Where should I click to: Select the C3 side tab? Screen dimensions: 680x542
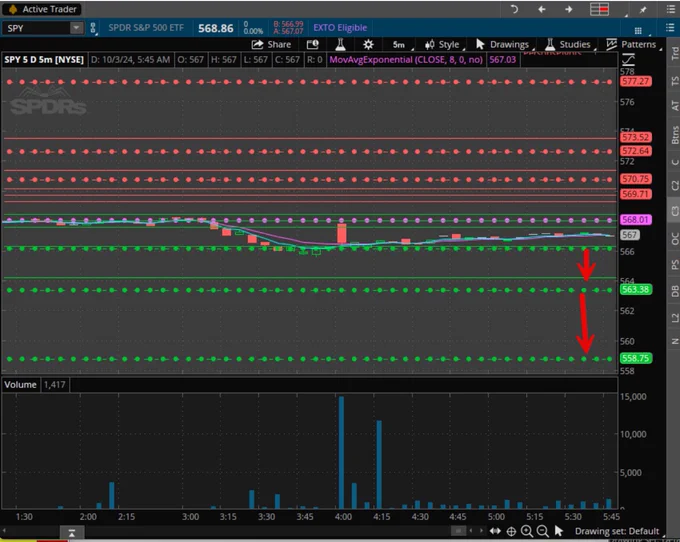coord(674,211)
